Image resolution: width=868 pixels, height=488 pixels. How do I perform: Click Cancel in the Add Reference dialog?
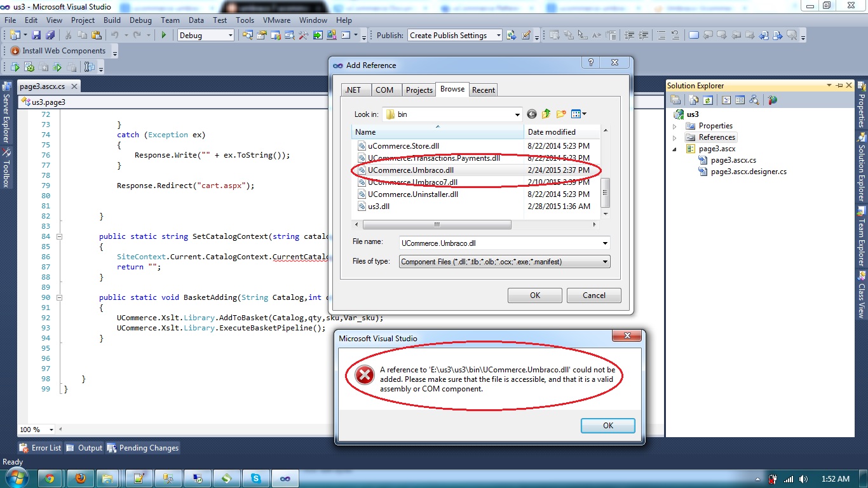tap(594, 295)
